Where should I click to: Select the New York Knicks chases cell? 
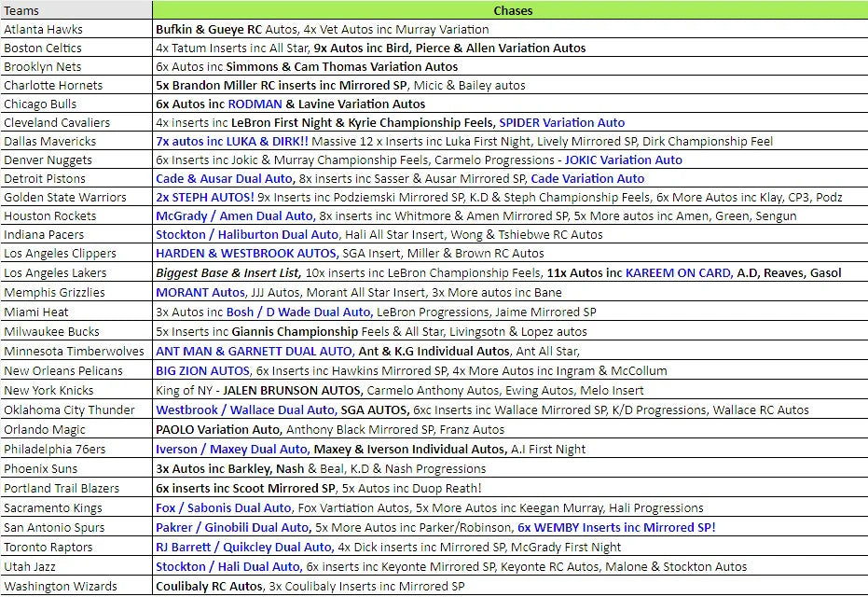[509, 390]
